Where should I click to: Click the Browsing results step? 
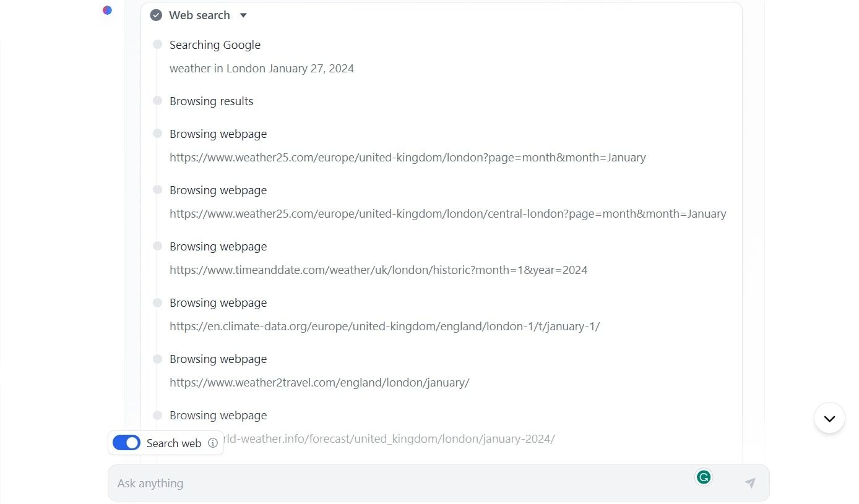point(211,101)
